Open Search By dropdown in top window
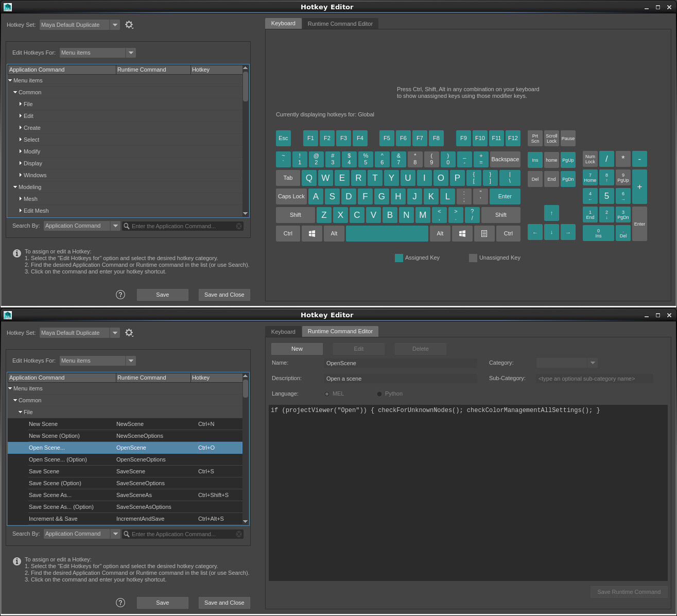The width and height of the screenshot is (677, 616). tap(82, 226)
